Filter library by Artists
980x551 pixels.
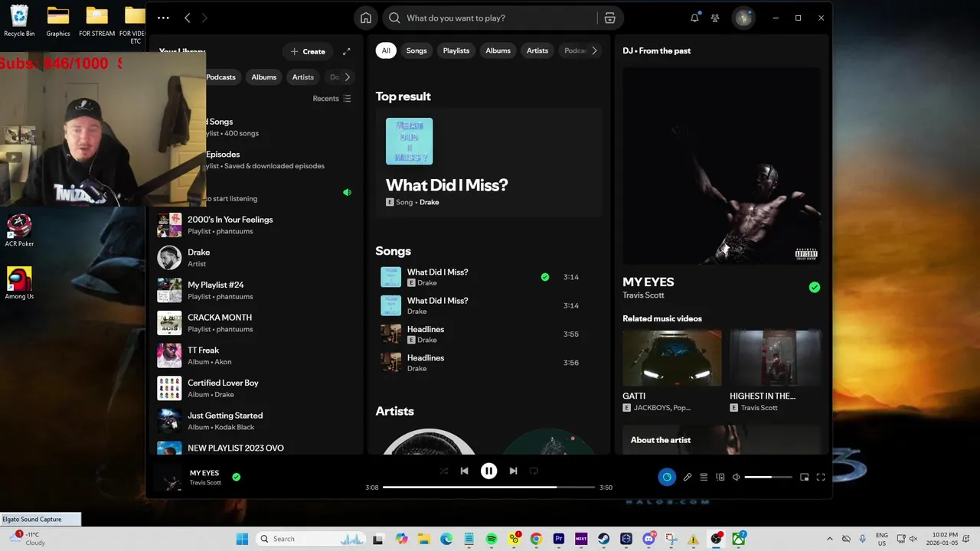pos(303,77)
